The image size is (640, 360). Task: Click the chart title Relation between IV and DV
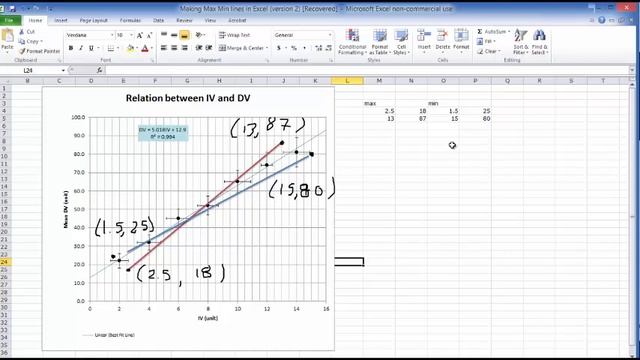point(188,98)
